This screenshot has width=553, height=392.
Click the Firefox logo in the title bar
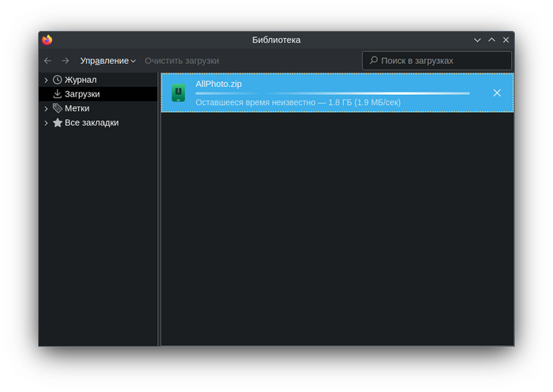point(47,40)
